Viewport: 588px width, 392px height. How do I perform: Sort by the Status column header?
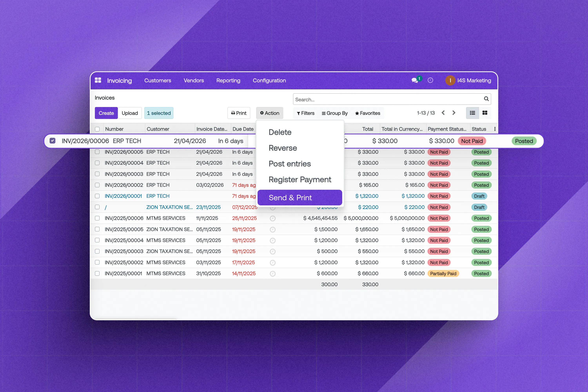(x=479, y=129)
